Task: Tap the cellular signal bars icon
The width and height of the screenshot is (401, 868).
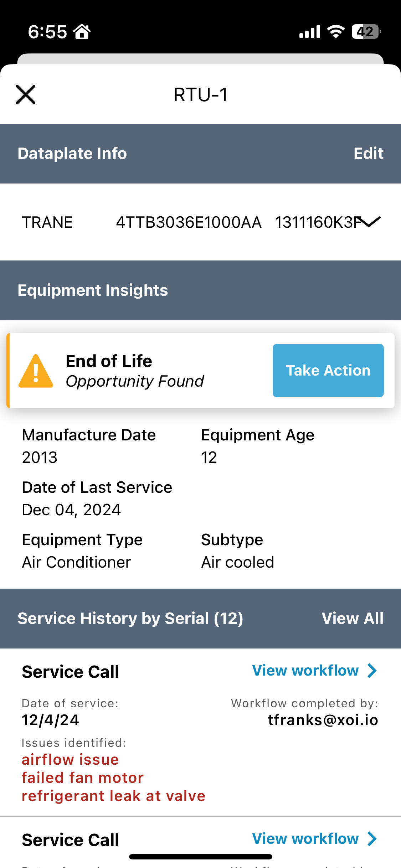Action: click(310, 32)
